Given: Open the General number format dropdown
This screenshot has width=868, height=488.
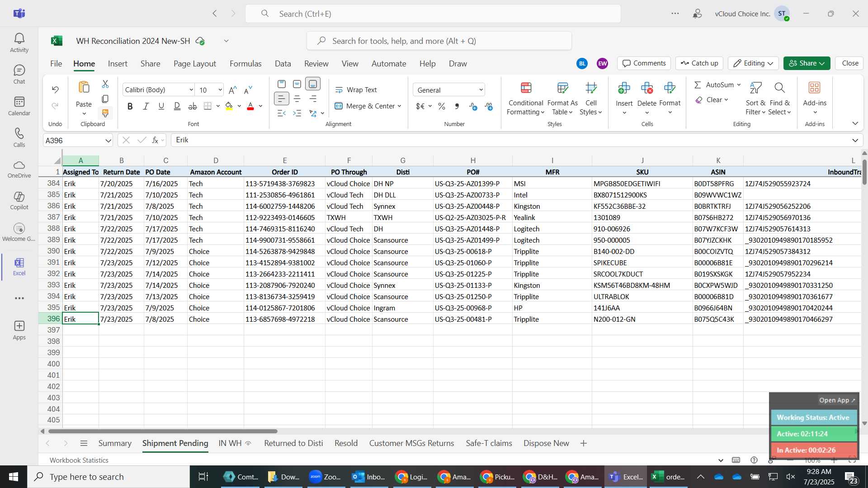Looking at the screenshot, I should pyautogui.click(x=481, y=90).
